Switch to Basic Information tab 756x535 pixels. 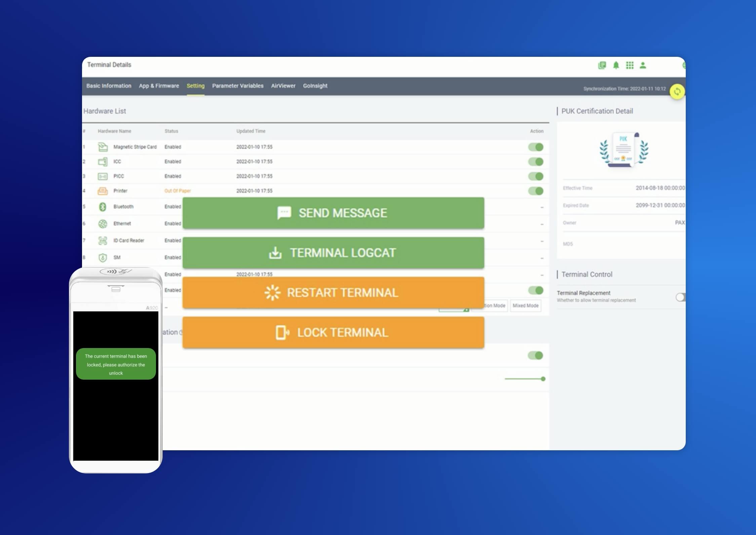tap(109, 86)
